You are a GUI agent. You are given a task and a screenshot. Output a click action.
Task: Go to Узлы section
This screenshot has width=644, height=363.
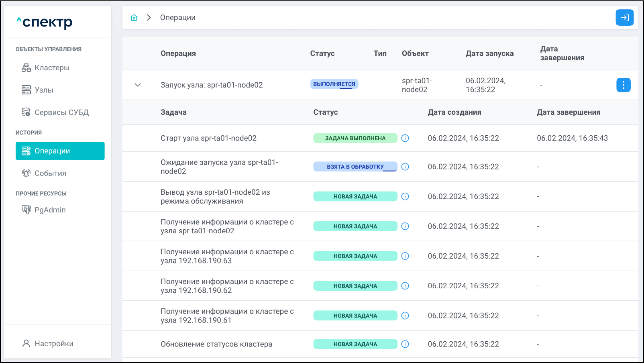(x=44, y=90)
